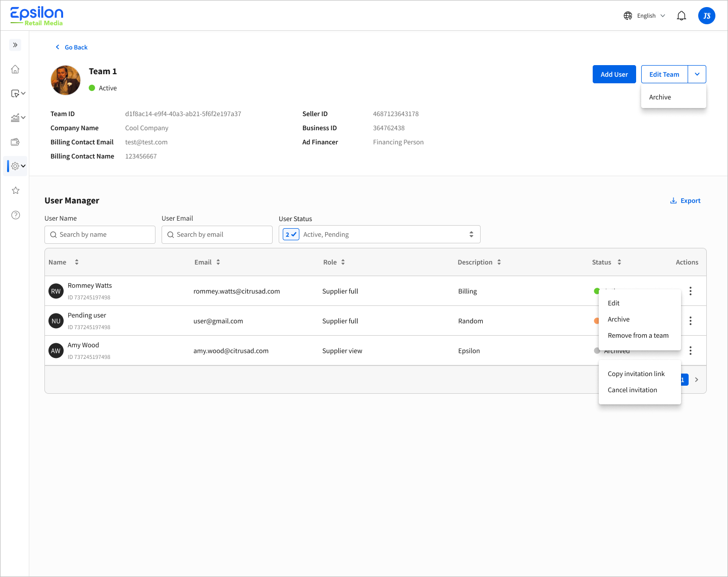The image size is (728, 577).
Task: Open favorites via the star icon
Action: pos(15,190)
